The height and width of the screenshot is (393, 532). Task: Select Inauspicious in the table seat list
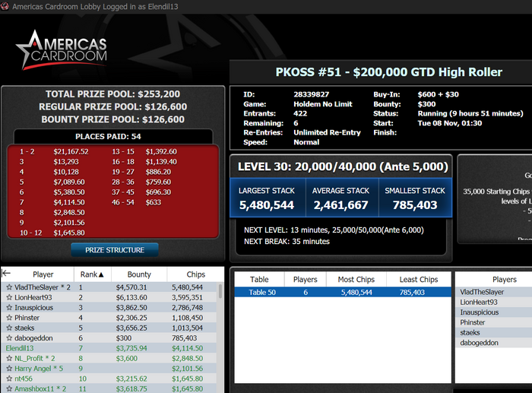click(479, 312)
